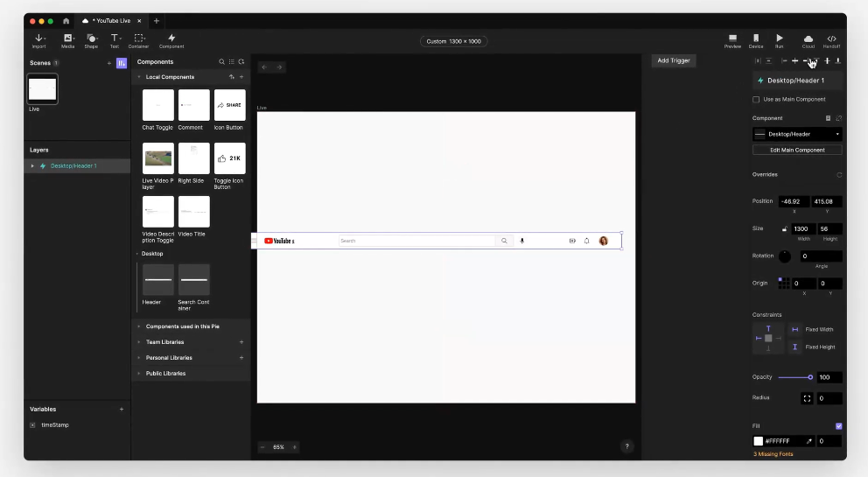
Task: Expand the Team Libraries section
Action: click(138, 342)
